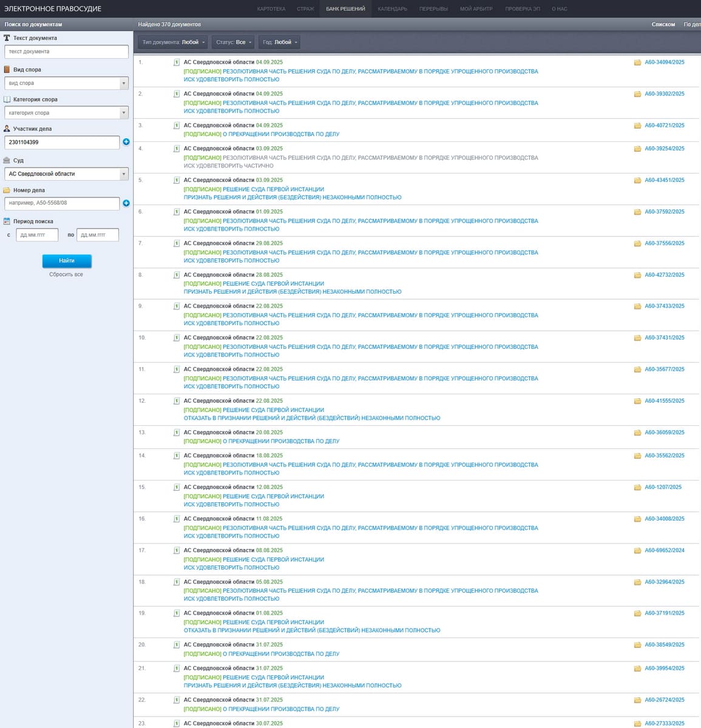Screen dimensions: 701x728
Task: Click the 'Сбросить все' reset link
Action: [66, 275]
